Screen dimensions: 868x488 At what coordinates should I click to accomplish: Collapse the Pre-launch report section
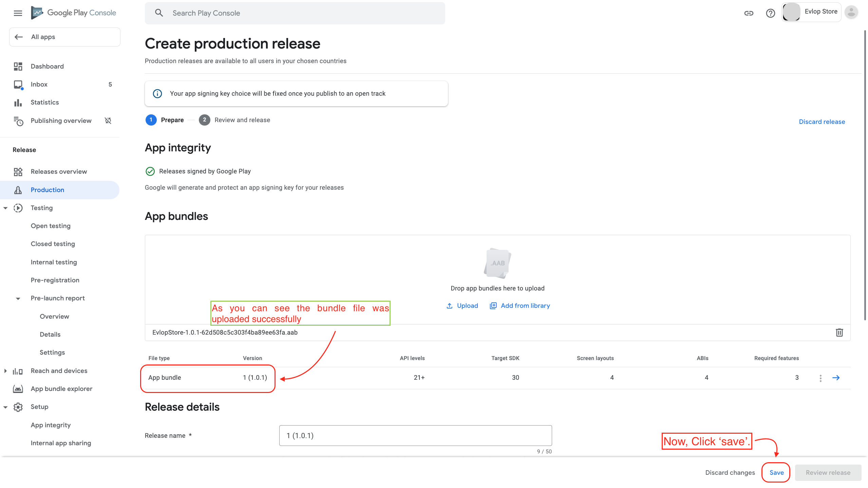coord(18,298)
